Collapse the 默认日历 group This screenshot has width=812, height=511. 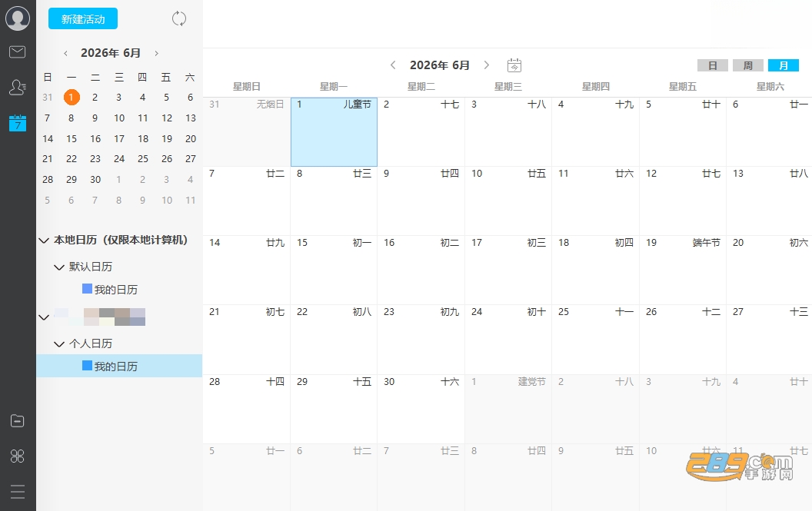point(59,267)
